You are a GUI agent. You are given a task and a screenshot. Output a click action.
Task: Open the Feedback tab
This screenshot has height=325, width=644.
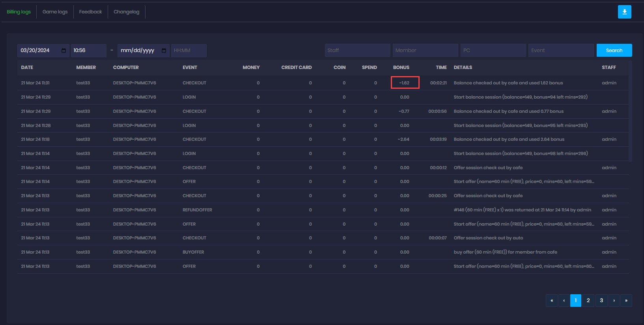pos(90,12)
